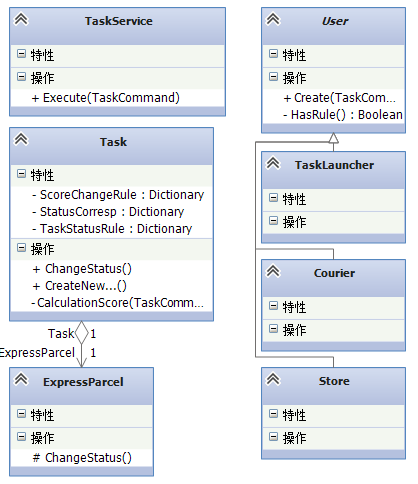This screenshot has height=484, width=418.
Task: Collapse the TaskLauncher class chevron icon
Action: point(273,163)
